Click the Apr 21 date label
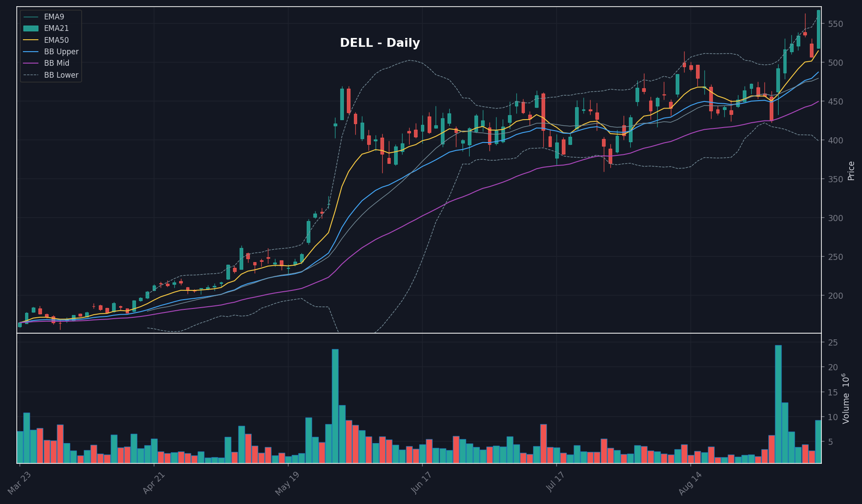862x504 pixels. 154,483
